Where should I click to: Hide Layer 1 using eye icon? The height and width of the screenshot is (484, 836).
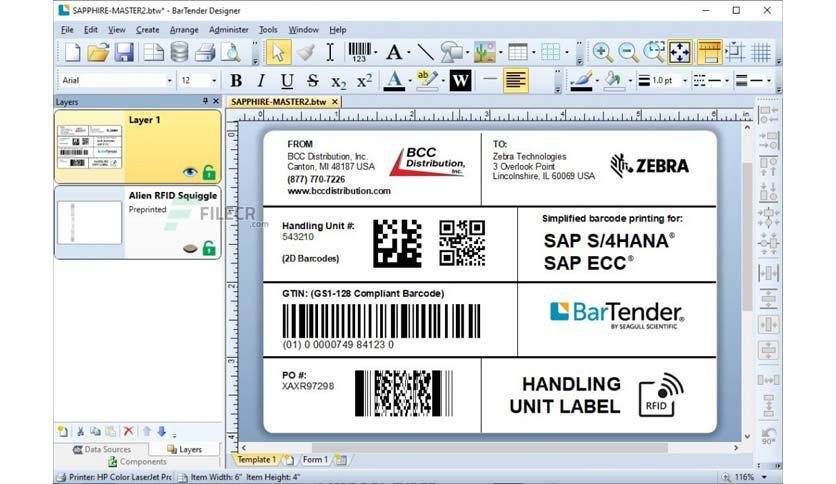190,172
